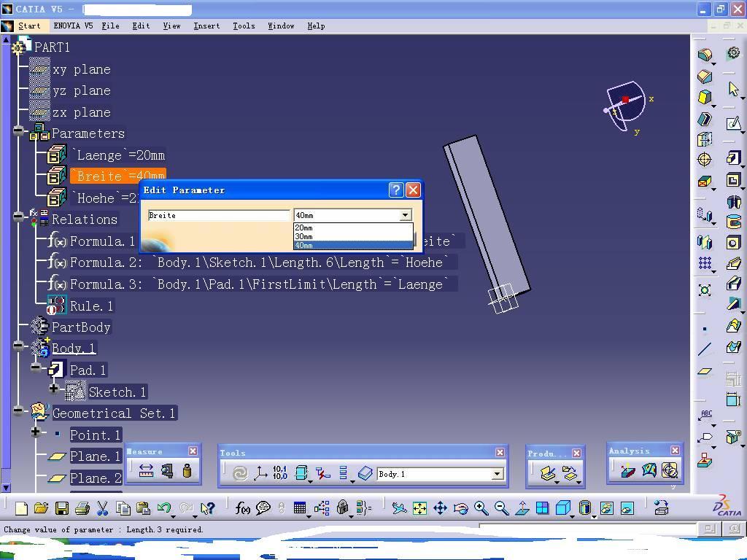The image size is (747, 560).
Task: Click the Breite name input field
Action: coord(219,215)
